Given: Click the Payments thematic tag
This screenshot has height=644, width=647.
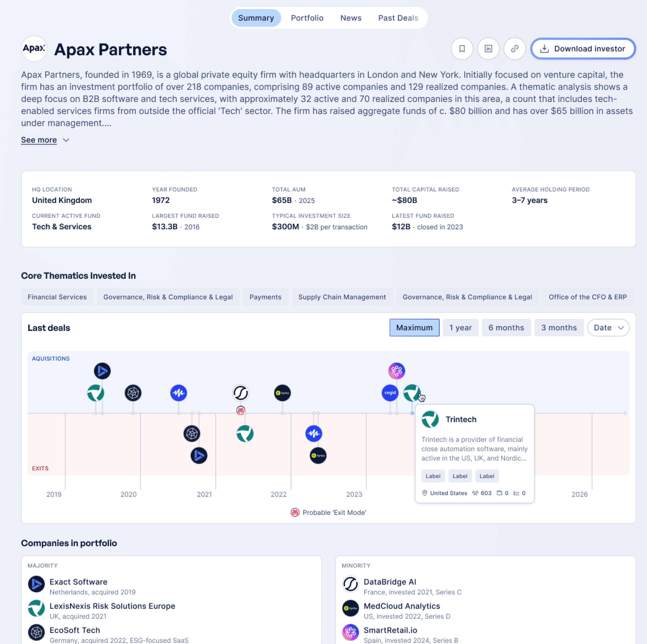Looking at the screenshot, I should [265, 297].
